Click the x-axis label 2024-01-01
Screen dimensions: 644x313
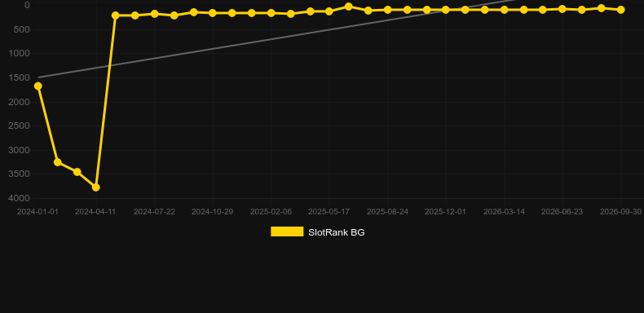(x=37, y=212)
